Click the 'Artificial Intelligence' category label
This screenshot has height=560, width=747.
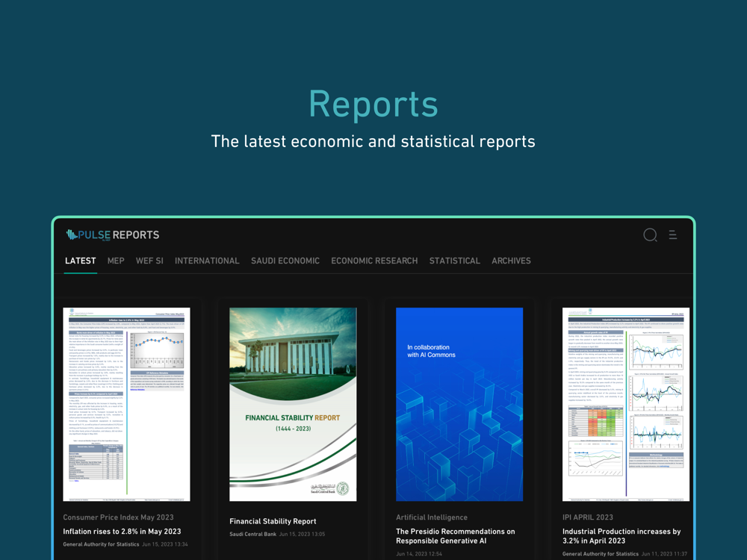click(x=432, y=517)
